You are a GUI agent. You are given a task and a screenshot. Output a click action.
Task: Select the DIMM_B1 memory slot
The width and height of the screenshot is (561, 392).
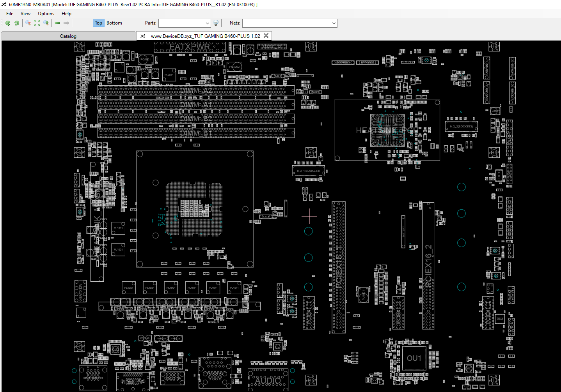coord(196,133)
